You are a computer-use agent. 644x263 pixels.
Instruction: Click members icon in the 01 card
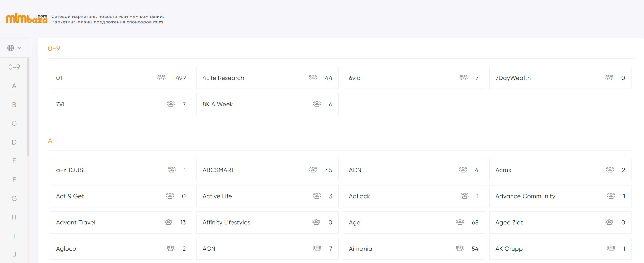(162, 78)
